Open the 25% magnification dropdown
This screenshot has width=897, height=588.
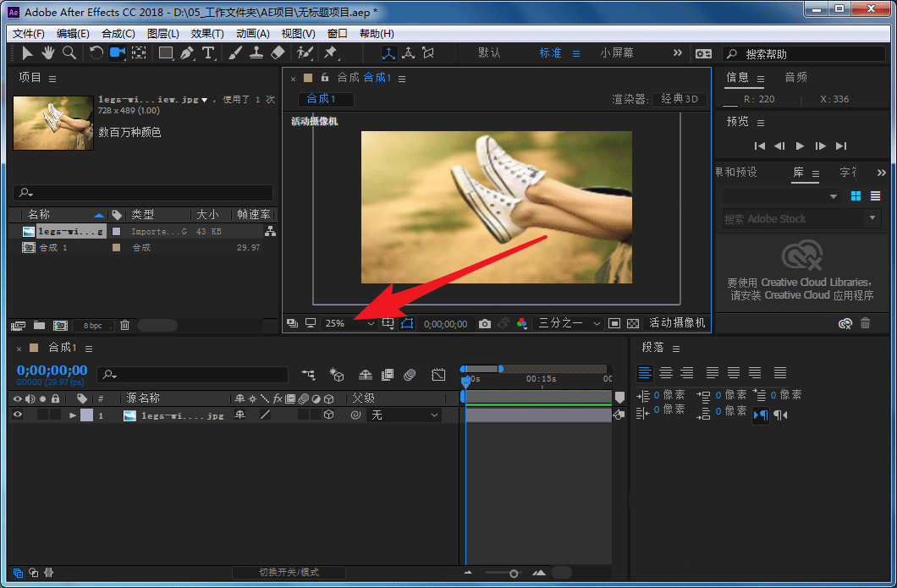(349, 323)
